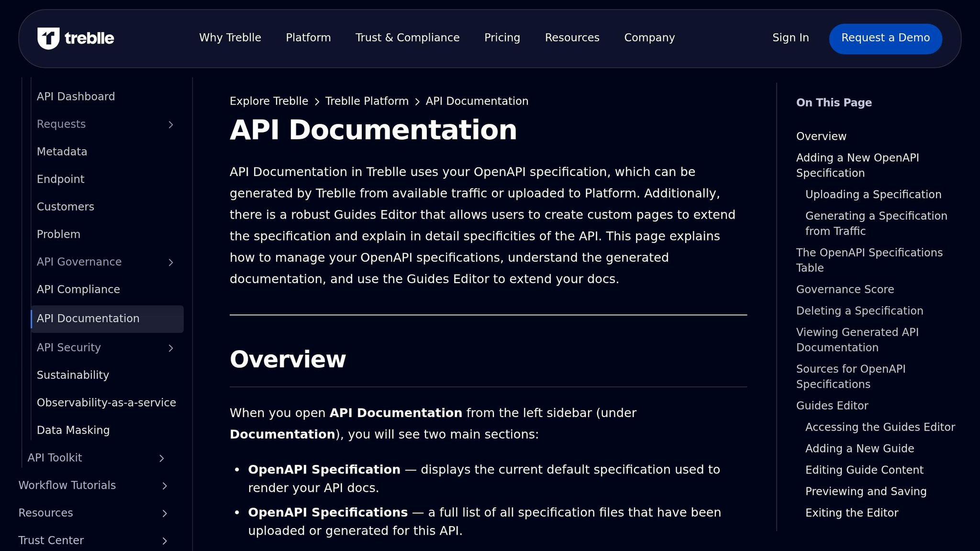Jump to Adding a New OpenAPI Specification
This screenshot has height=551, width=980.
[857, 165]
